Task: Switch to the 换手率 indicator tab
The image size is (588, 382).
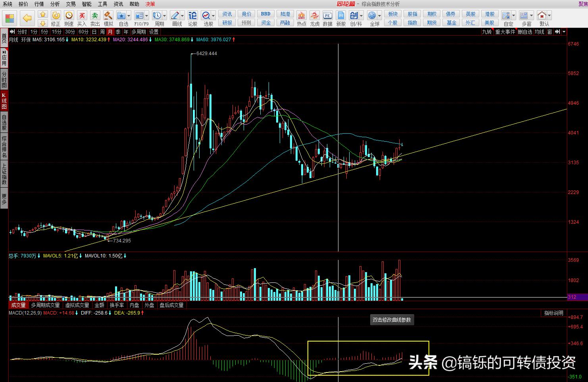Action: pos(117,305)
